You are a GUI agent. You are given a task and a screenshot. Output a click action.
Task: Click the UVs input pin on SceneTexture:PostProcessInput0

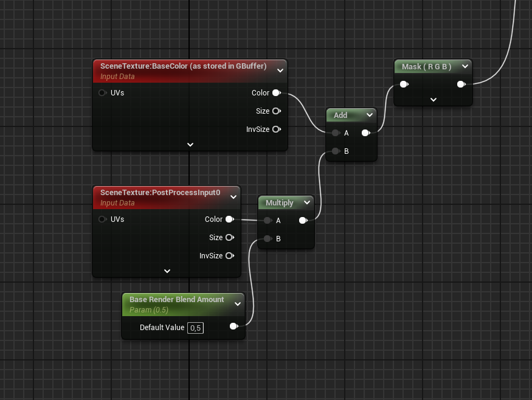click(102, 219)
